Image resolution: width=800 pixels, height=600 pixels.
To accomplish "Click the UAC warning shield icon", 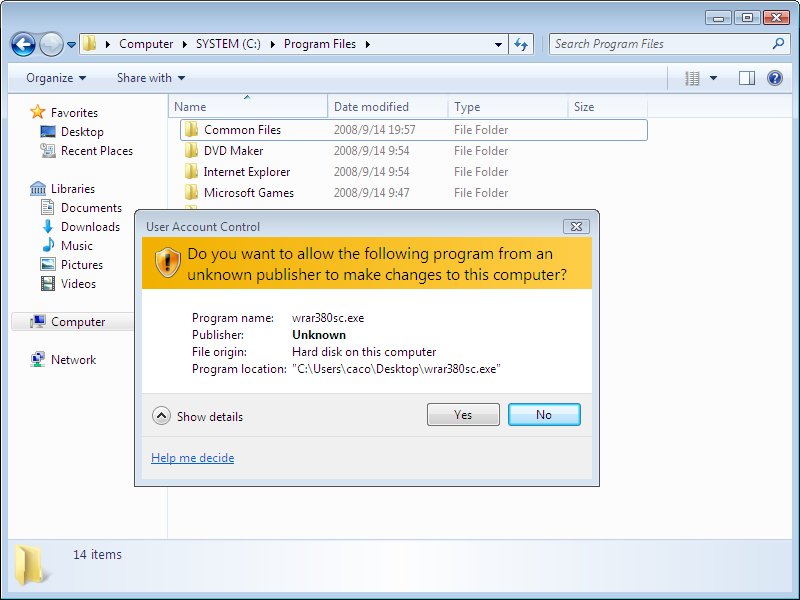I will coord(168,263).
